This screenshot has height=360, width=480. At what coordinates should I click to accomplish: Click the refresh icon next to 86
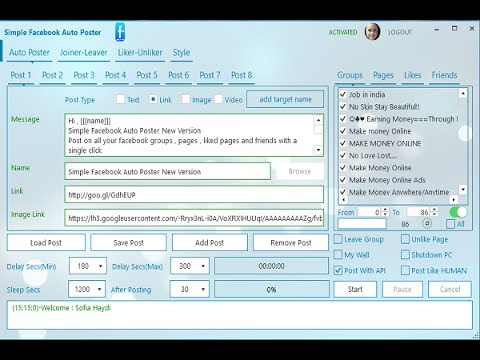[427, 223]
